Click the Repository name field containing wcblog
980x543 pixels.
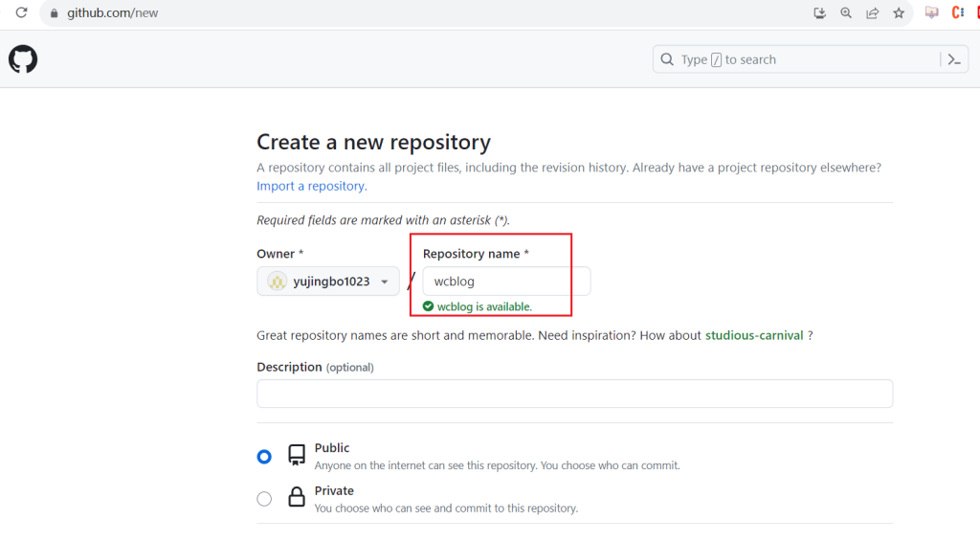coord(506,282)
